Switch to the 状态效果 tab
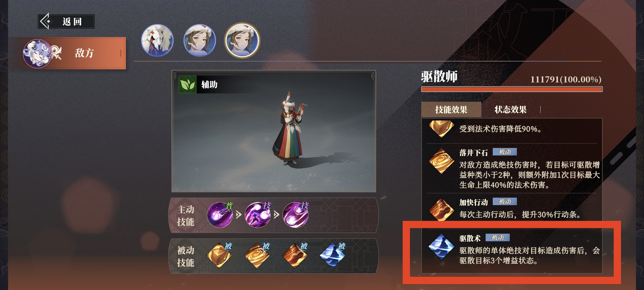The width and height of the screenshot is (644, 290). (511, 110)
